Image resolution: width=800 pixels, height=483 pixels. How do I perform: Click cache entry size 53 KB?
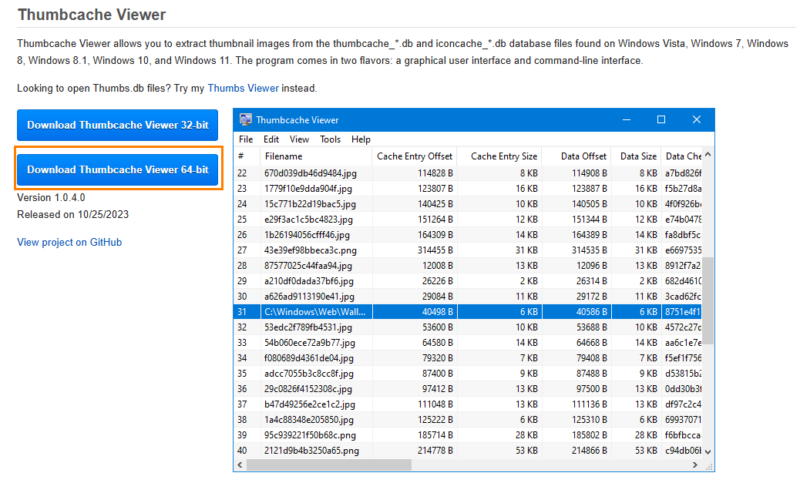[527, 450]
